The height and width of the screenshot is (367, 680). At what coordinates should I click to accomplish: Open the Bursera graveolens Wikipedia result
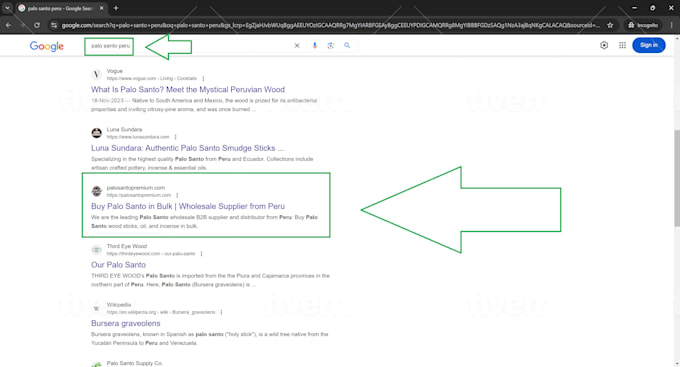126,323
